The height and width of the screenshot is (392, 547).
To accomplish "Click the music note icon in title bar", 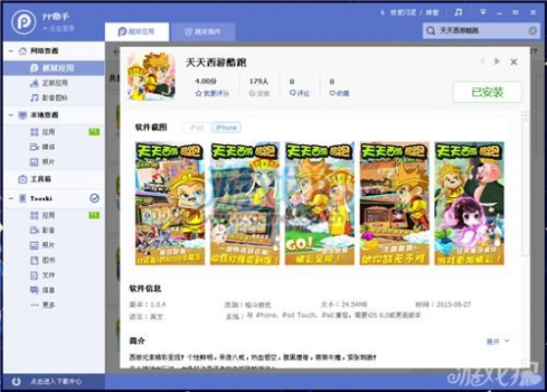I will [x=459, y=12].
